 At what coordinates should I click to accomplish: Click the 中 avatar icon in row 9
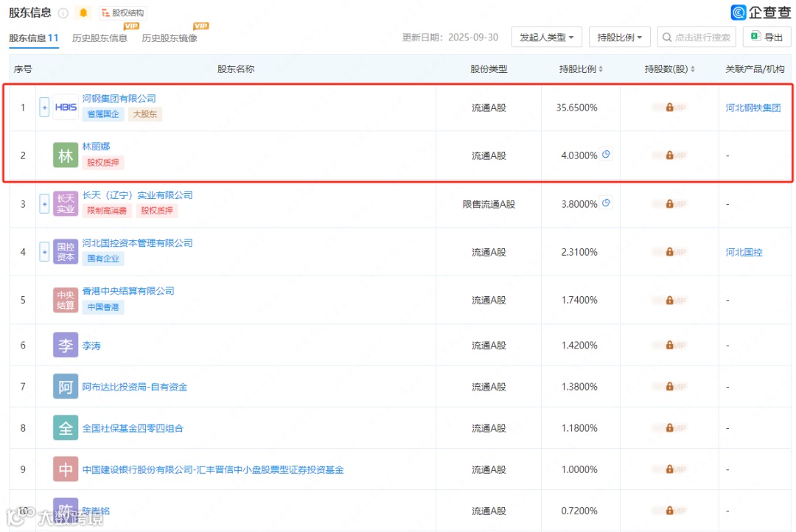[66, 469]
